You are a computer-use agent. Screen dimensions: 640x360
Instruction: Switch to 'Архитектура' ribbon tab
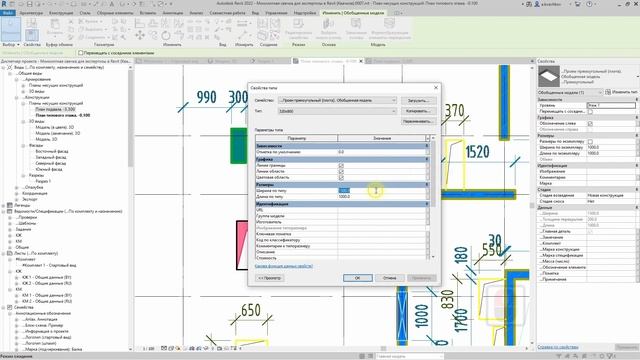(x=31, y=13)
